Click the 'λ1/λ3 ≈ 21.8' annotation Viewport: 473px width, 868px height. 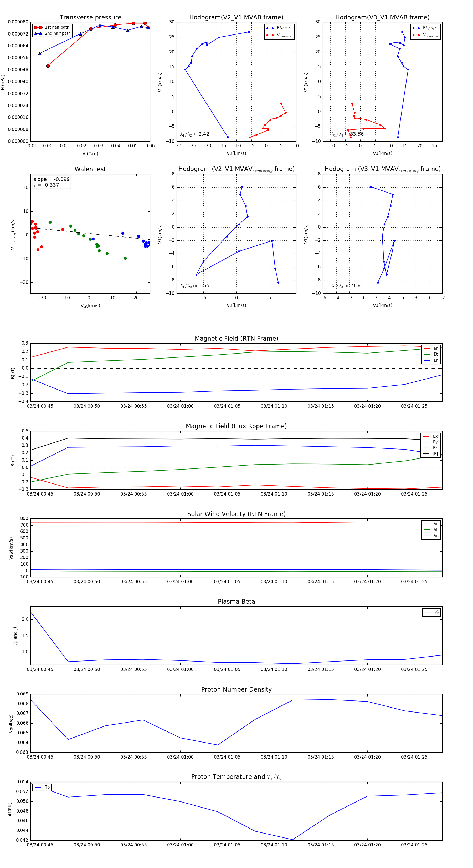pyautogui.click(x=346, y=286)
